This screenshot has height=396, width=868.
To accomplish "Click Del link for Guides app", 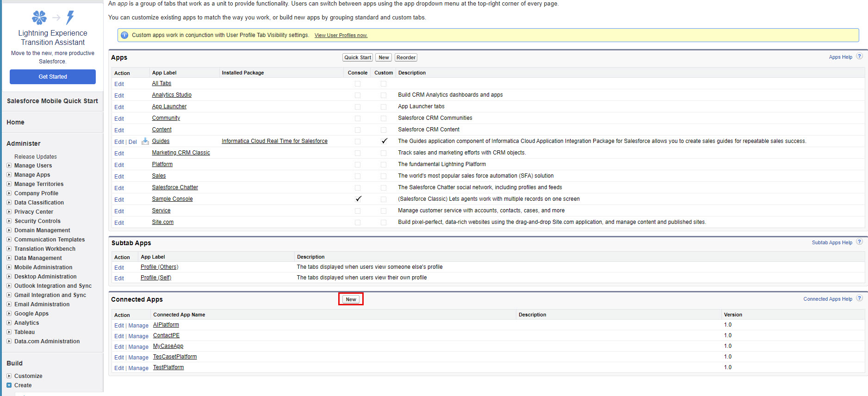I will coord(133,142).
